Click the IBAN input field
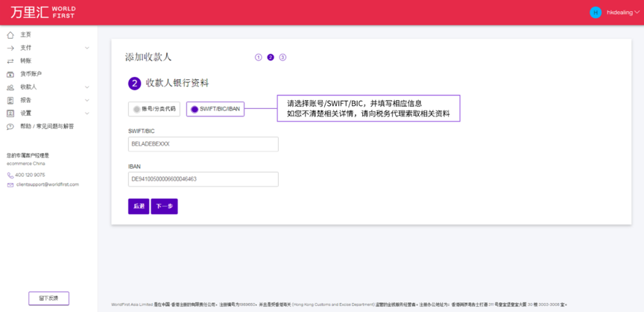The width and height of the screenshot is (644, 312). tap(203, 179)
